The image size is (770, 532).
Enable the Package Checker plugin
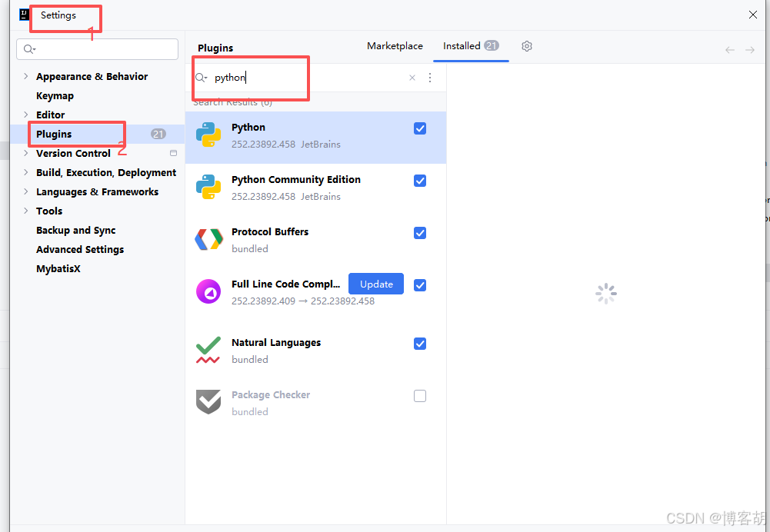(x=420, y=396)
